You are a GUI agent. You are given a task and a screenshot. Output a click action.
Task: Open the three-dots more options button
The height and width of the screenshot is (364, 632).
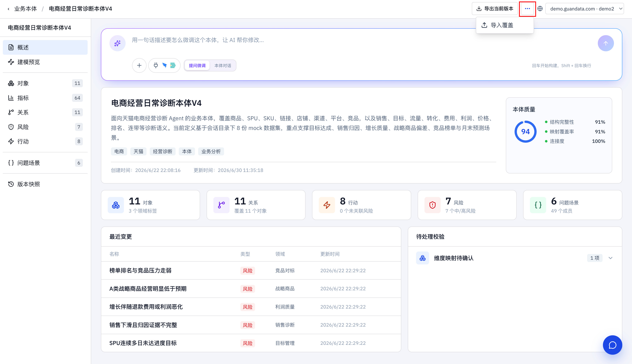click(527, 9)
